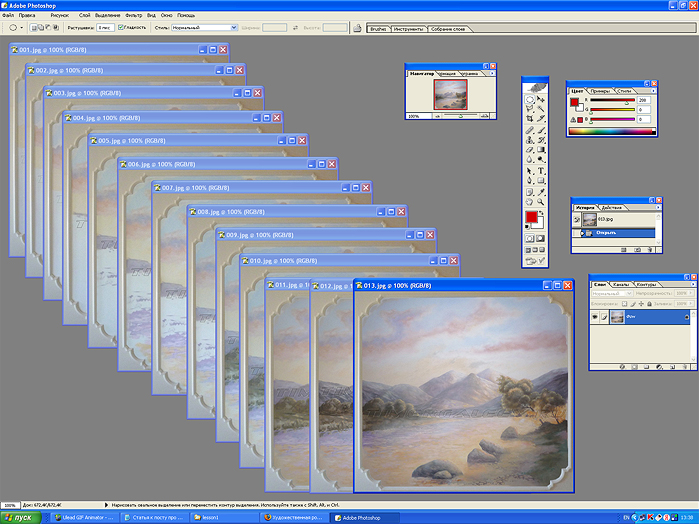Select the Pen tool
The image size is (699, 524).
[x=530, y=180]
